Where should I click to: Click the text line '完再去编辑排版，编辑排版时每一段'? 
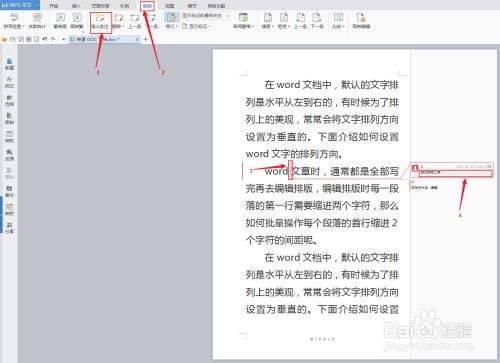322,188
